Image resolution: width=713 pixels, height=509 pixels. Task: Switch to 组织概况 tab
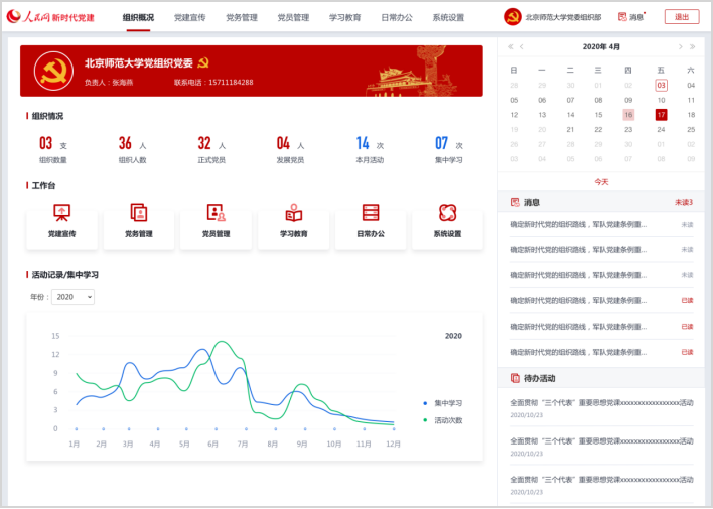pos(138,18)
